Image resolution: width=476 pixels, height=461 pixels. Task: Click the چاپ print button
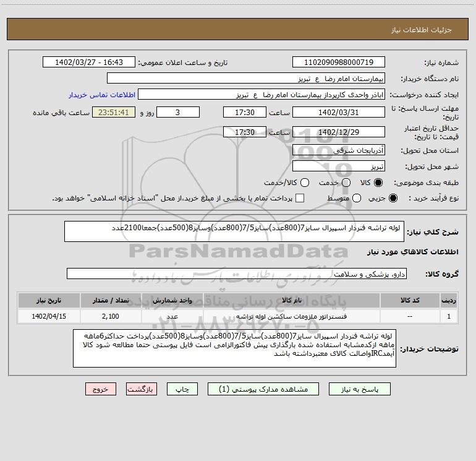[x=182, y=389]
